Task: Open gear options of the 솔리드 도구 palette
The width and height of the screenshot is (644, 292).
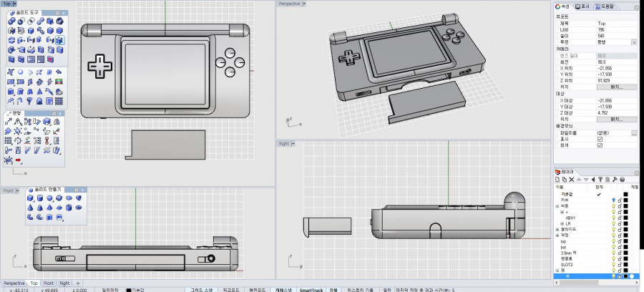Action: [x=57, y=13]
